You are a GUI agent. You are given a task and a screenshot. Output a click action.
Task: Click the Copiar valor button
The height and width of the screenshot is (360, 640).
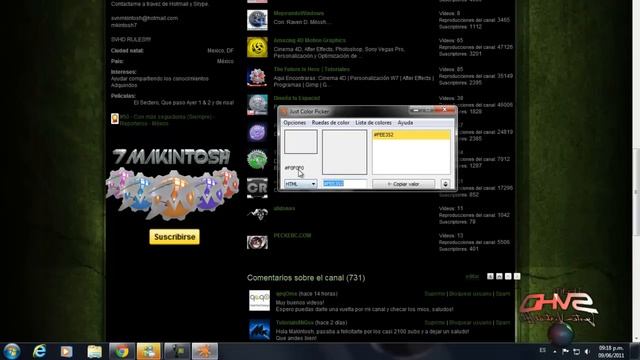click(x=403, y=184)
